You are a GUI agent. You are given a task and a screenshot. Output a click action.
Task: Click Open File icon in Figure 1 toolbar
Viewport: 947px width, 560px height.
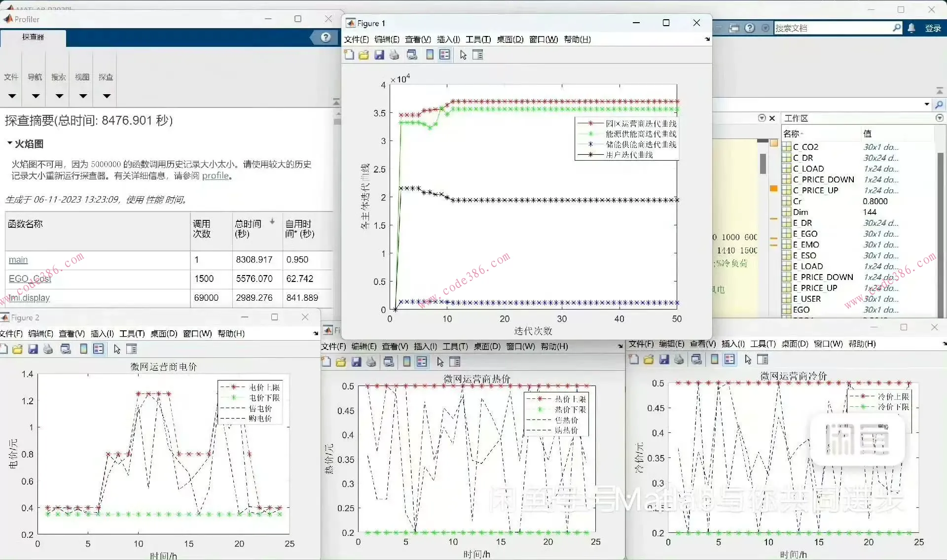coord(364,55)
